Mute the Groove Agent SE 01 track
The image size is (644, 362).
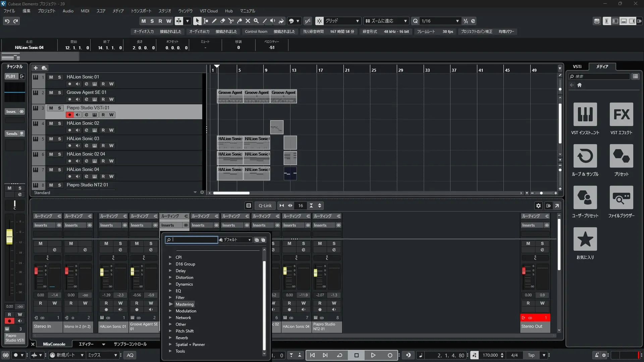[51, 93]
